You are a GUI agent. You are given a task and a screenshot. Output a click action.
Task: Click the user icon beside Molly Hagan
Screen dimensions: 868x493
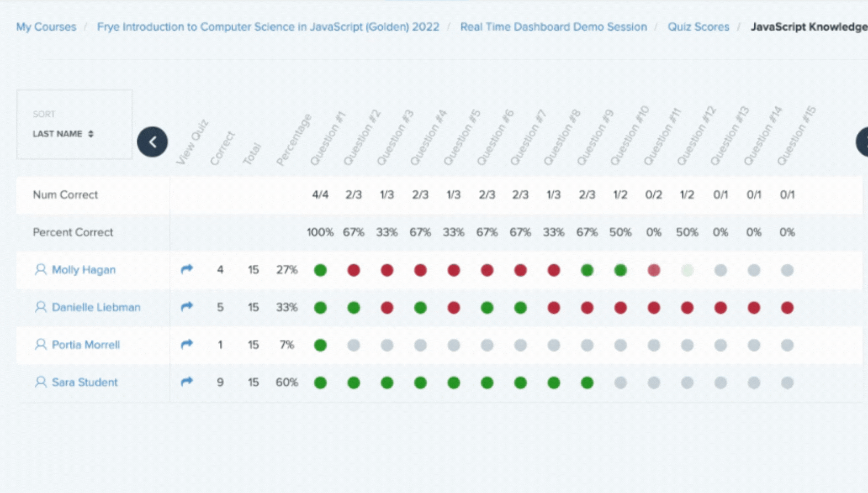pos(41,269)
